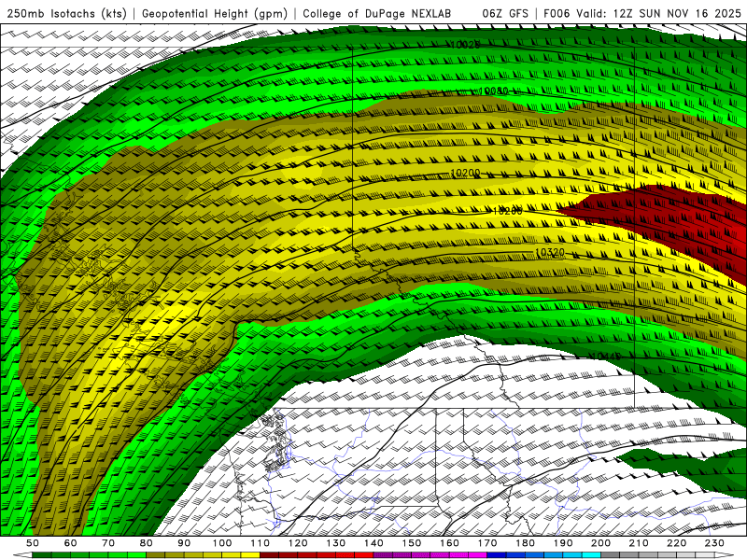Click the 210 value on the color scale
This screenshot has height=560, width=747.
tap(639, 543)
